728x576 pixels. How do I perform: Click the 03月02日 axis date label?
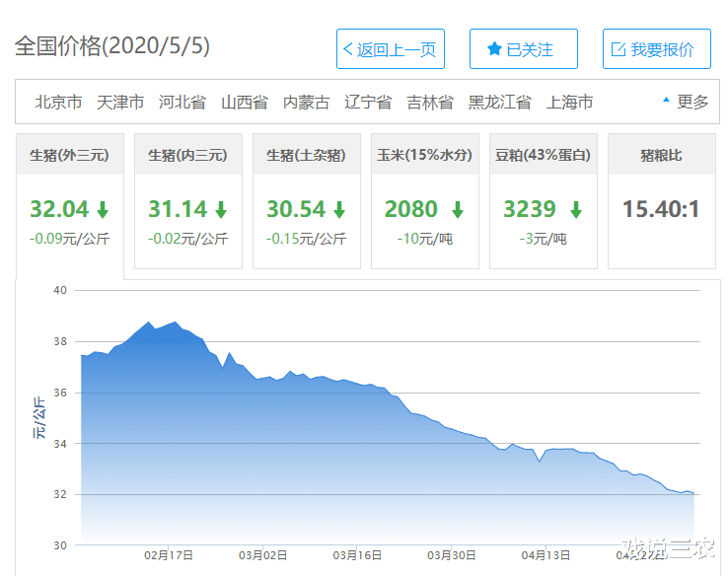point(262,555)
